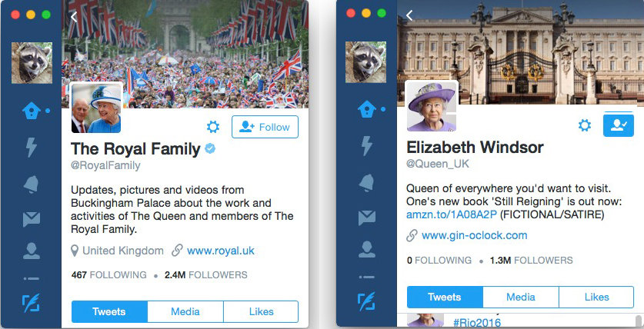The width and height of the screenshot is (644, 329).
Task: Toggle following state for Elizabeth Windsor
Action: (618, 125)
